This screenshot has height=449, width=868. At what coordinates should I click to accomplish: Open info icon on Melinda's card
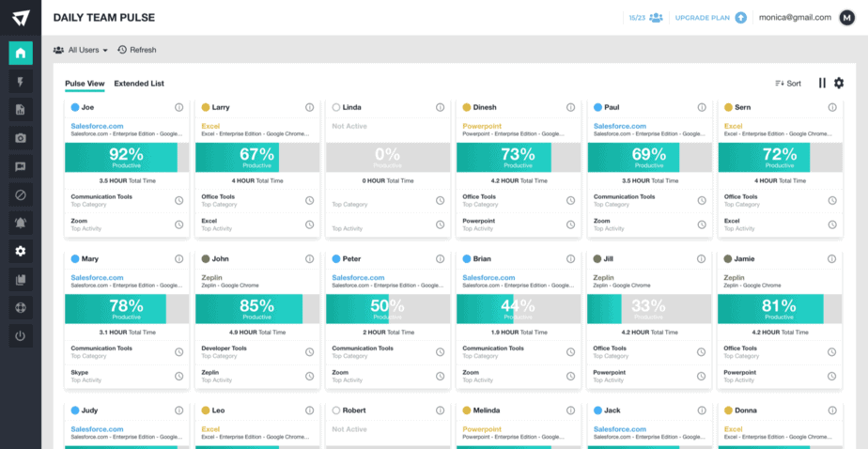point(571,410)
